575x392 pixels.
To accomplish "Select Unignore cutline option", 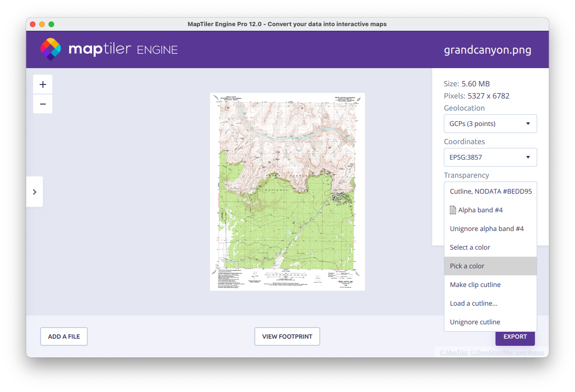I will pyautogui.click(x=475, y=322).
